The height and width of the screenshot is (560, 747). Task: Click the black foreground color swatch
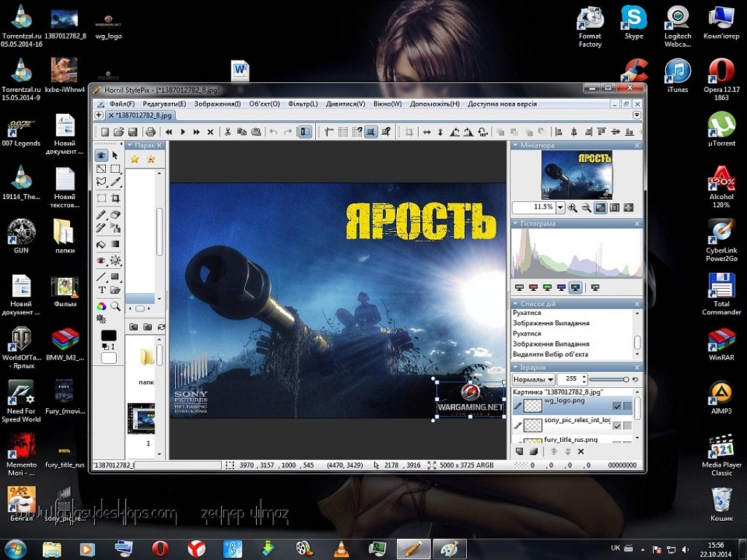(x=109, y=335)
